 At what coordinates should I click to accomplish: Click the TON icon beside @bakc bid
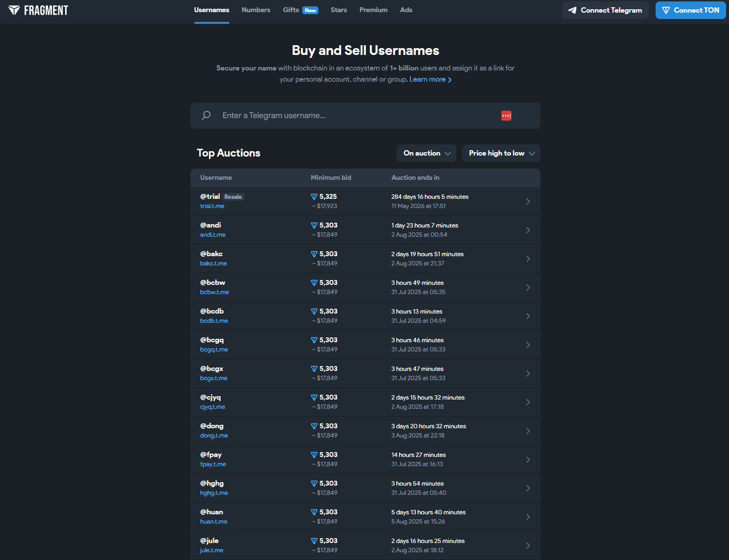314,254
